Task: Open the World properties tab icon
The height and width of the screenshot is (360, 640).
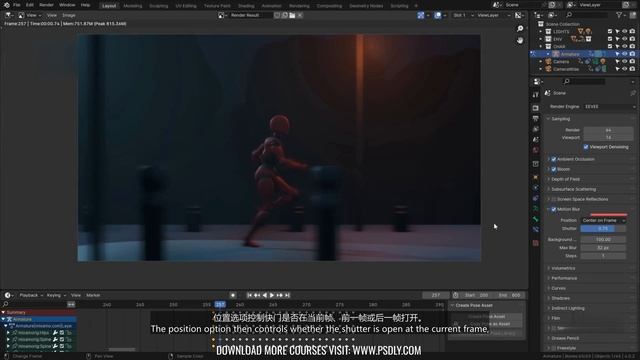Action: pos(536,150)
